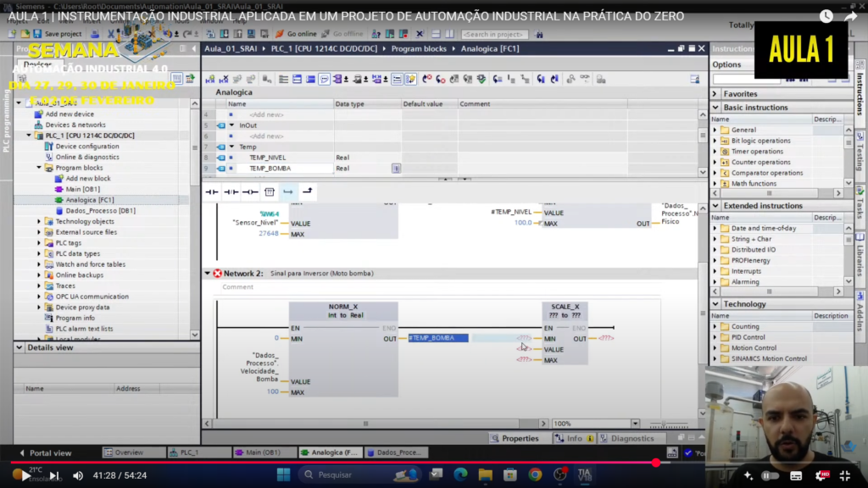Click the #TEMP_BOMBA operand field
868x488 pixels.
[438, 338]
